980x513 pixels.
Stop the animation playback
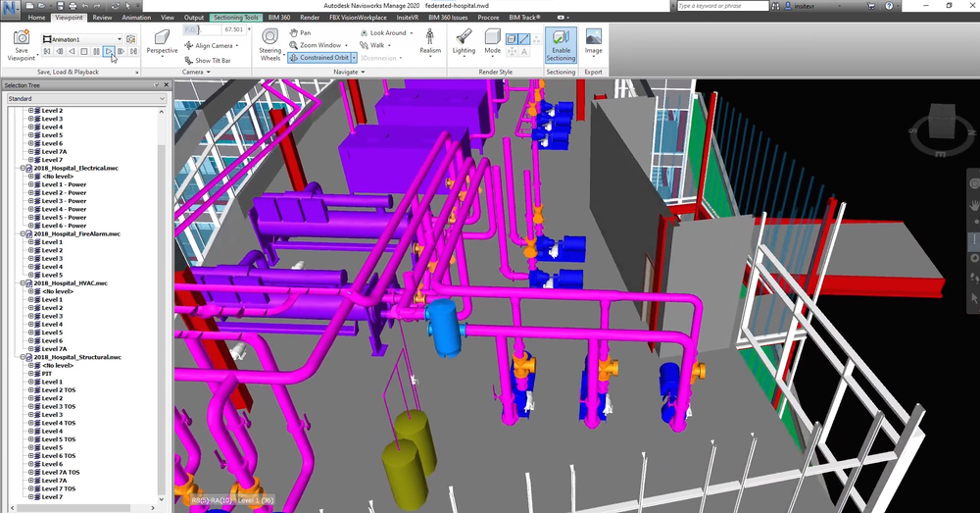pos(83,51)
